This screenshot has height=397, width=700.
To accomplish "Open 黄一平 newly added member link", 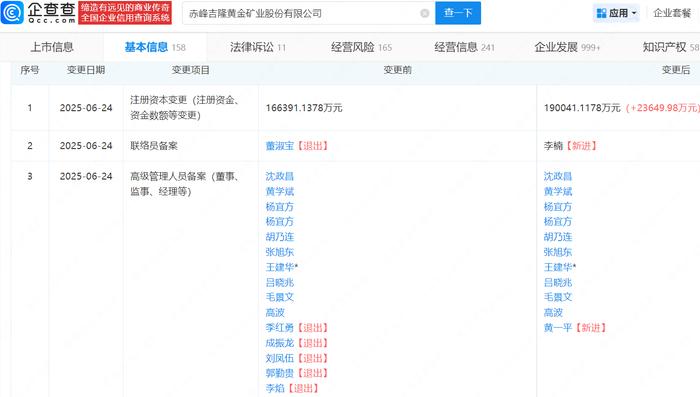I will pos(558,327).
